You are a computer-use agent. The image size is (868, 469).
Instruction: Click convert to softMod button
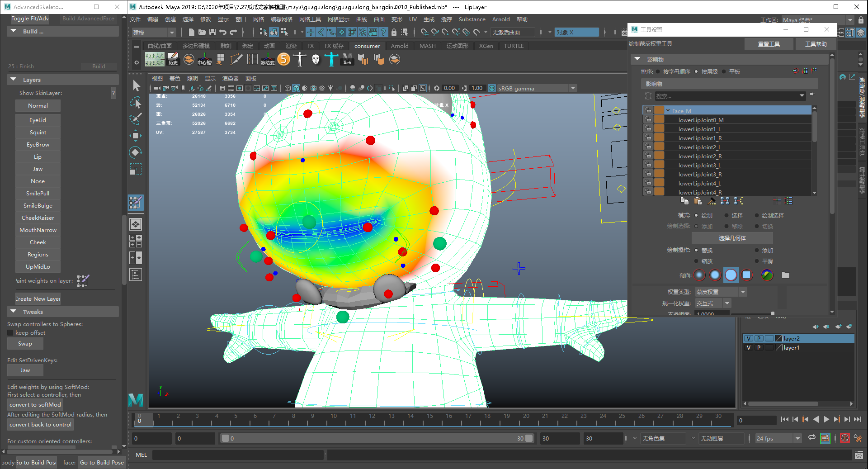pos(35,405)
